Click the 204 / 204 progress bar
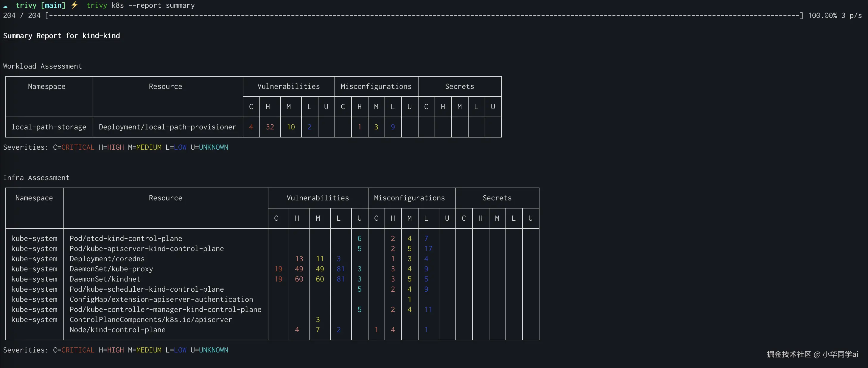Viewport: 868px width, 368px height. pos(424,16)
